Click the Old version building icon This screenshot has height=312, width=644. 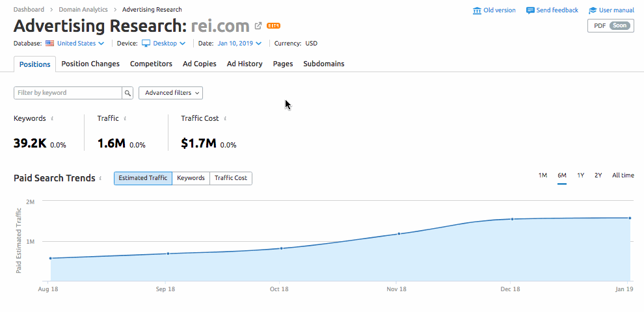477,10
